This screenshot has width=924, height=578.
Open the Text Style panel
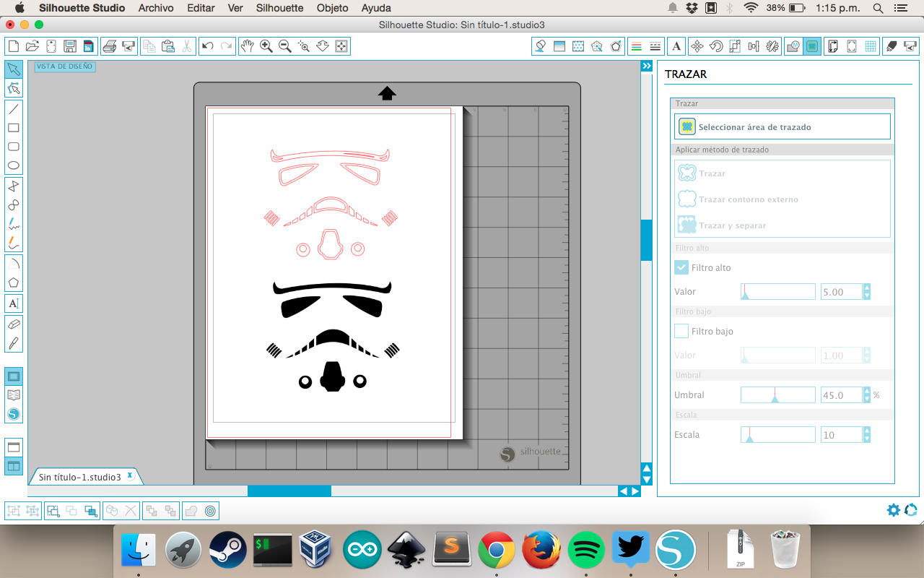pos(676,46)
